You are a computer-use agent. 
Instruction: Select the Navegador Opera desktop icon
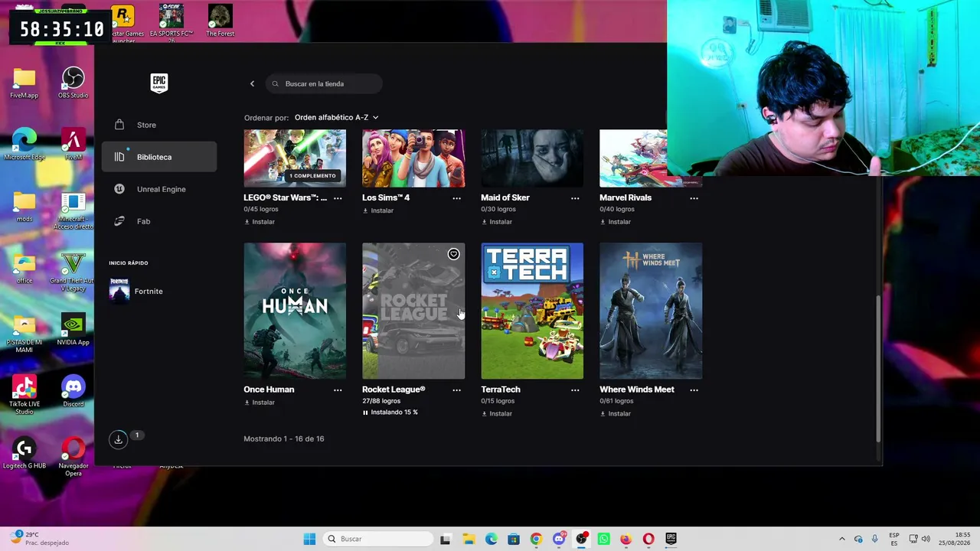(x=73, y=458)
